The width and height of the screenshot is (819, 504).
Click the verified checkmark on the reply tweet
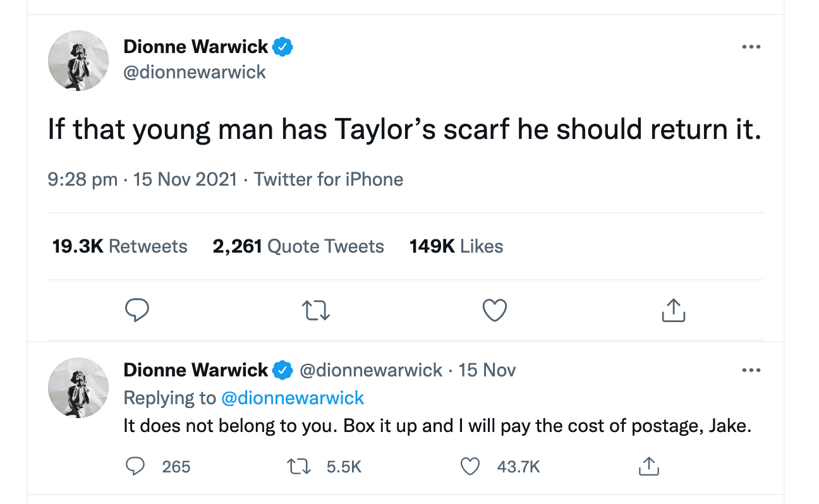click(282, 370)
